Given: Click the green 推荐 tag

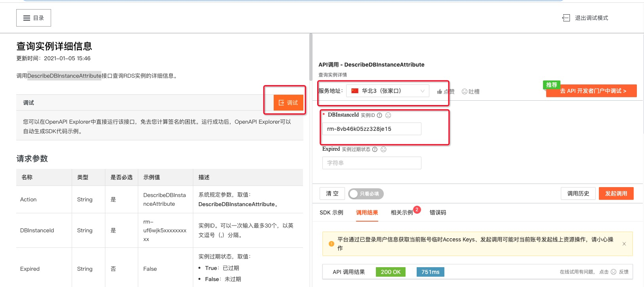Looking at the screenshot, I should click(552, 85).
